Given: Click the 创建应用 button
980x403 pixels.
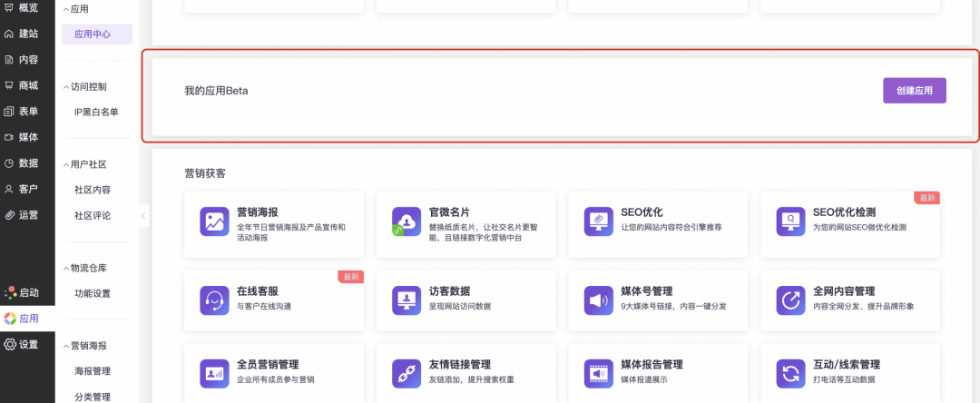Looking at the screenshot, I should pyautogui.click(x=914, y=91).
